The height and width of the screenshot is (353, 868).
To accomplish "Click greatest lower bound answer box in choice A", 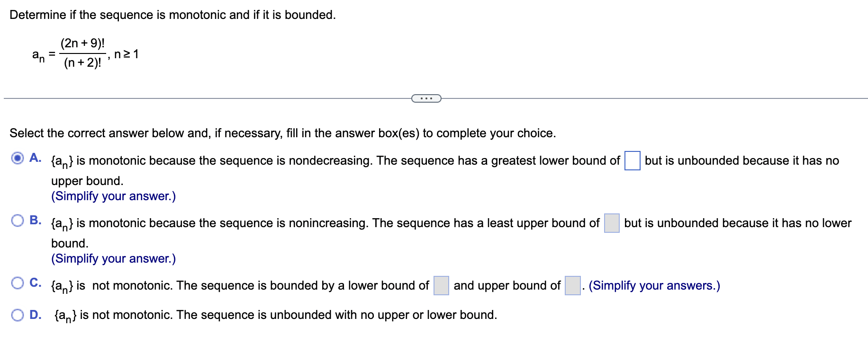I will (x=632, y=161).
